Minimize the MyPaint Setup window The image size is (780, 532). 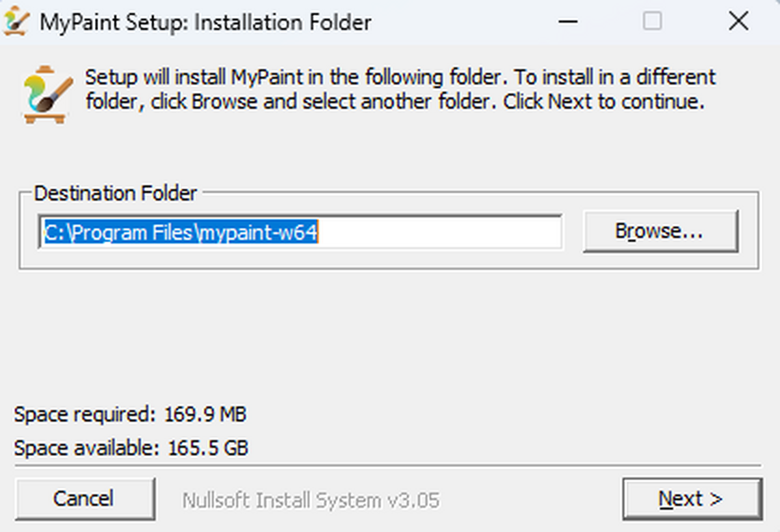567,22
